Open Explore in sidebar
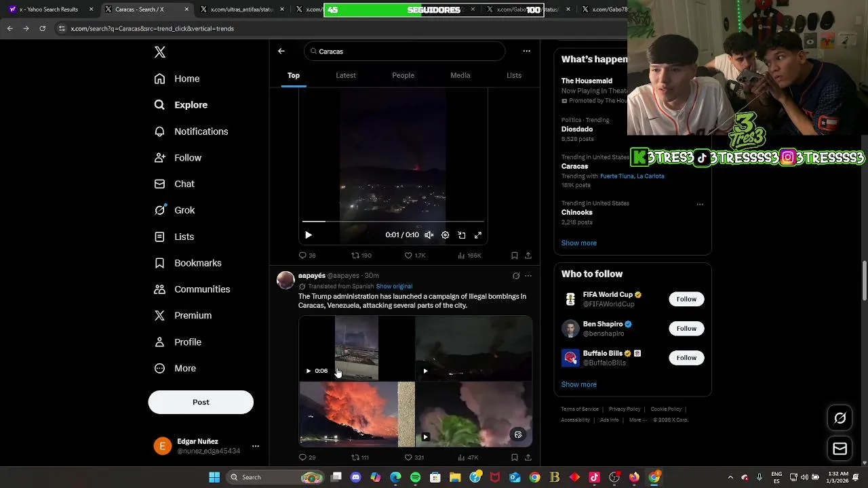 181,105
